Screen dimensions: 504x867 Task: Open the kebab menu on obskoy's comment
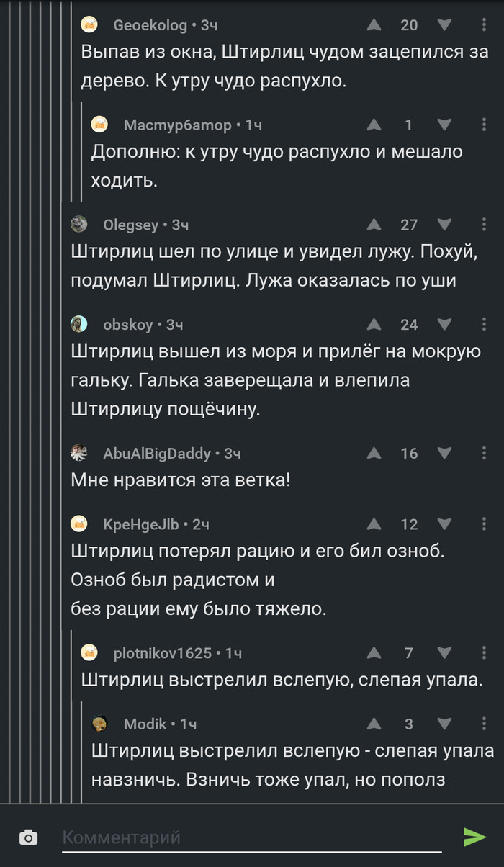click(x=484, y=325)
